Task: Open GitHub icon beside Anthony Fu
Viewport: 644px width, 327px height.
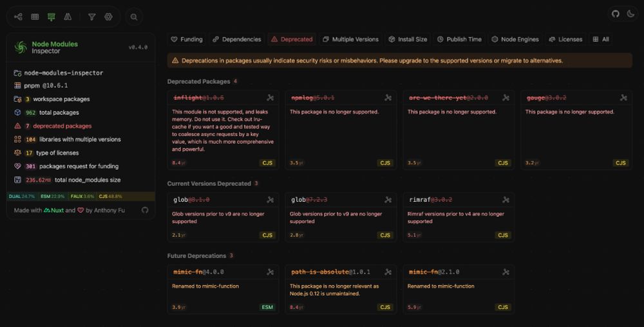Action: tap(145, 210)
